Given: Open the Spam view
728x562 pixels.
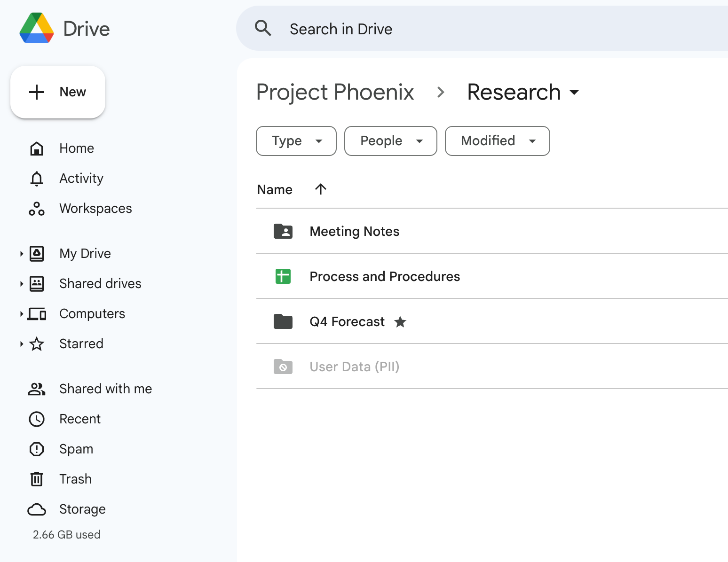Looking at the screenshot, I should tap(76, 449).
